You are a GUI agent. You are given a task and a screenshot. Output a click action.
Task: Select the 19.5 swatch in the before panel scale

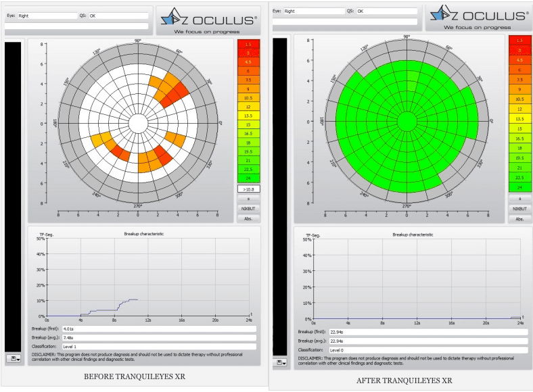coord(248,151)
